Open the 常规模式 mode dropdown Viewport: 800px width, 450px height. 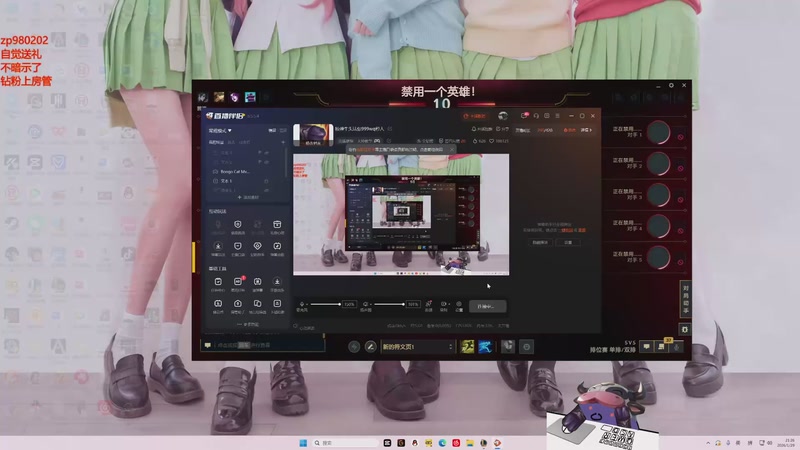[220, 131]
